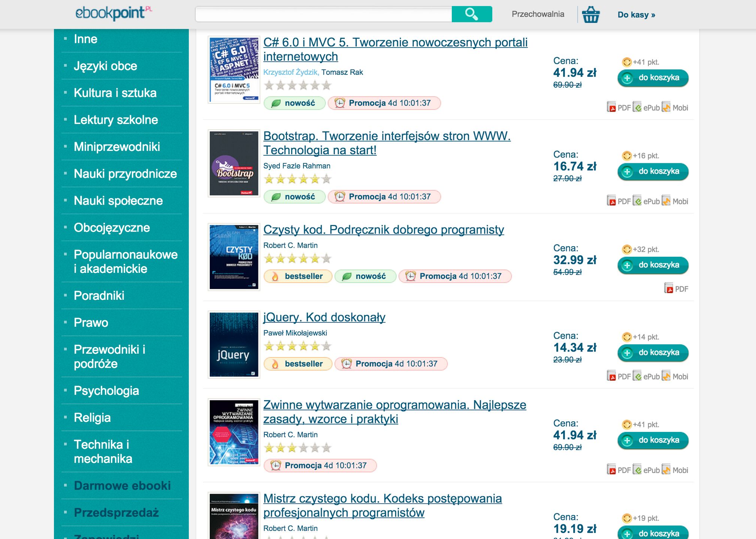Add Bootstrap book to cart

(653, 171)
